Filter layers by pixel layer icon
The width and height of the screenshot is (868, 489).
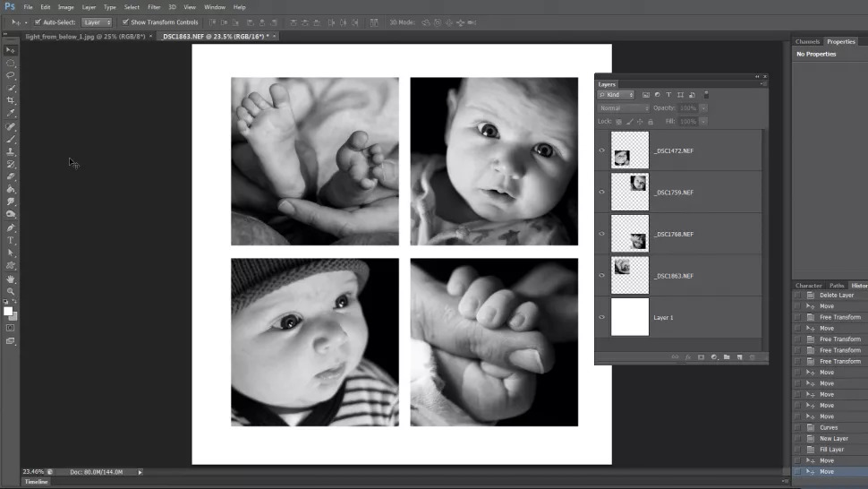coord(645,95)
